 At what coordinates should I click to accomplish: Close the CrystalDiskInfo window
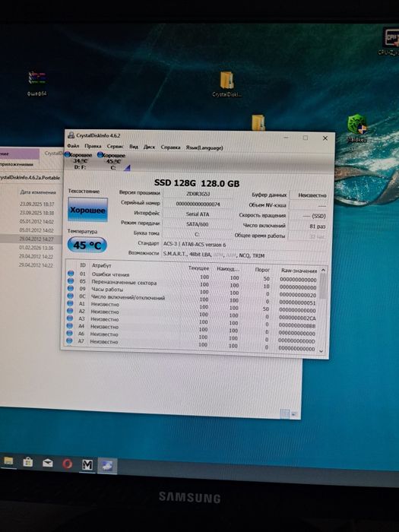[x=325, y=138]
